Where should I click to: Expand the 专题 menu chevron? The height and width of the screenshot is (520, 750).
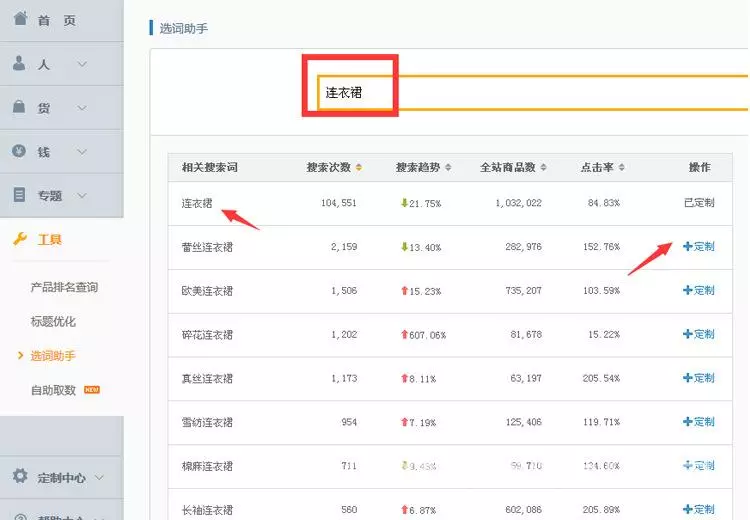coord(82,195)
